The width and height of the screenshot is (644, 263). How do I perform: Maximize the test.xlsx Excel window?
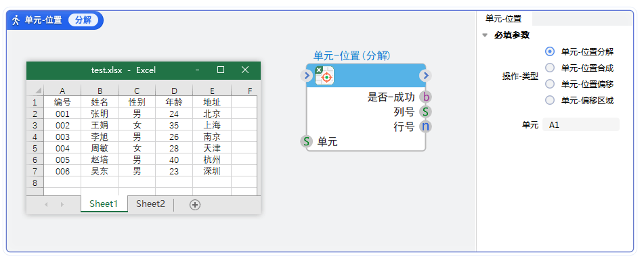[221, 70]
